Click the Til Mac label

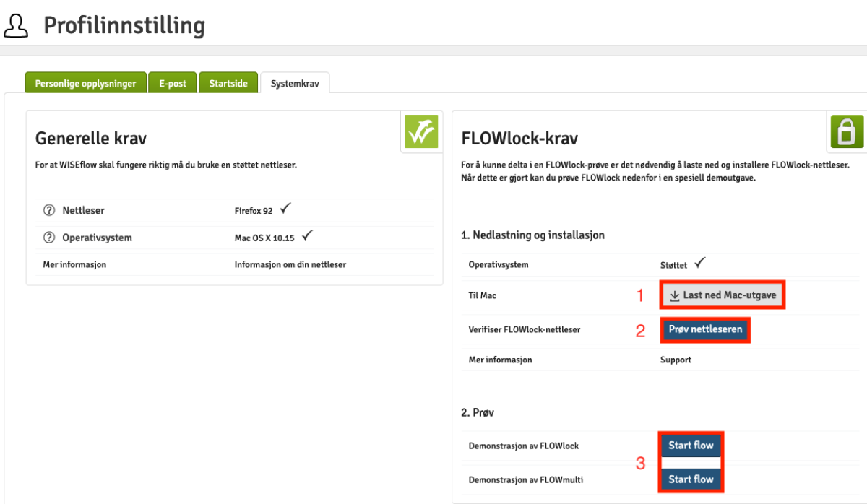(x=483, y=295)
